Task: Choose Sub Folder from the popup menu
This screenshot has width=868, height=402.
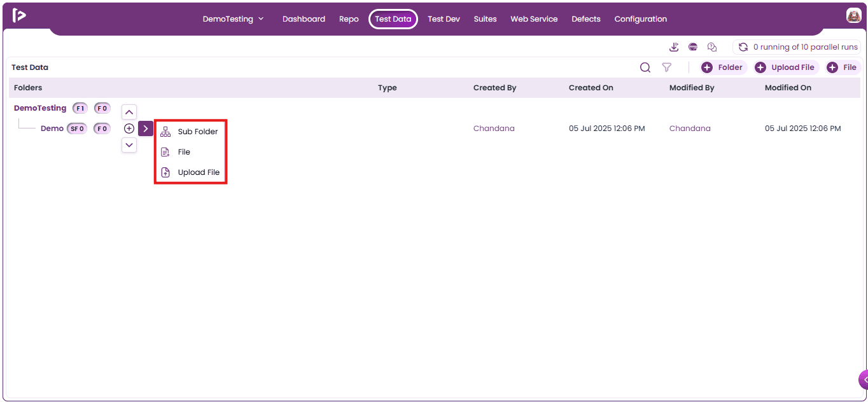Action: pyautogui.click(x=190, y=132)
